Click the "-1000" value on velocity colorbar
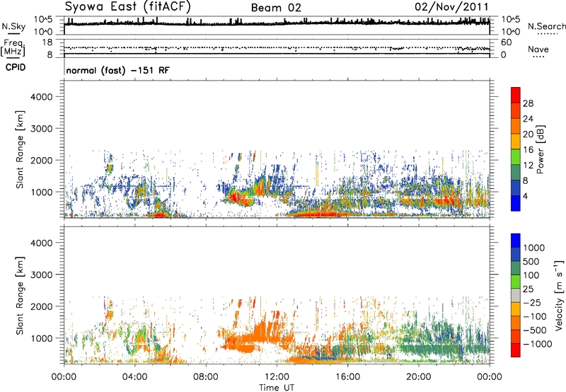This screenshot has height=392, width=566. [x=537, y=344]
